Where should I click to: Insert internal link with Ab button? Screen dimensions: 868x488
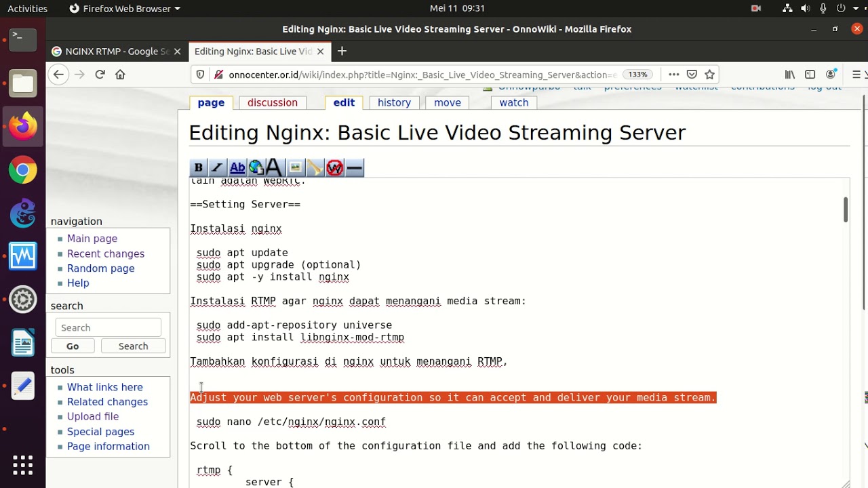click(237, 168)
